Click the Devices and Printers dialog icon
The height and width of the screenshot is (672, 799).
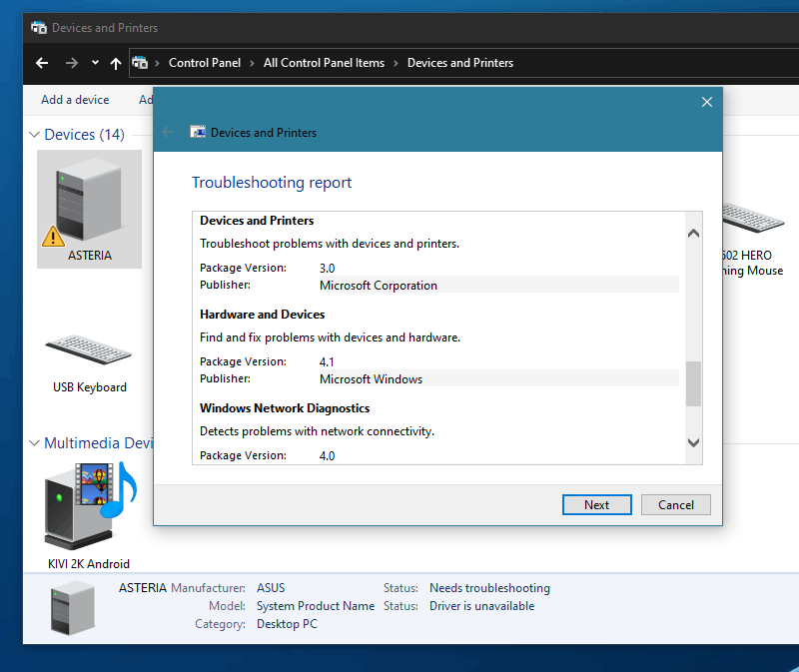coord(198,133)
